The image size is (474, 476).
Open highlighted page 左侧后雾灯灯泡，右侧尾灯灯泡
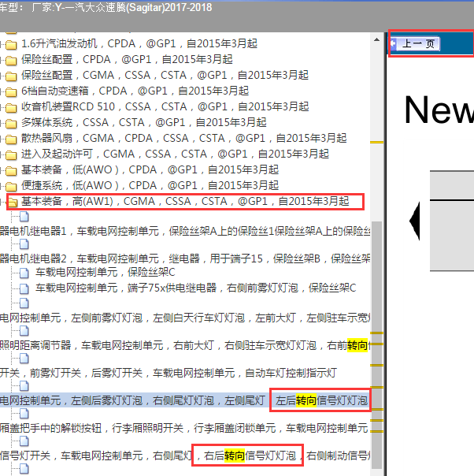tap(185, 400)
